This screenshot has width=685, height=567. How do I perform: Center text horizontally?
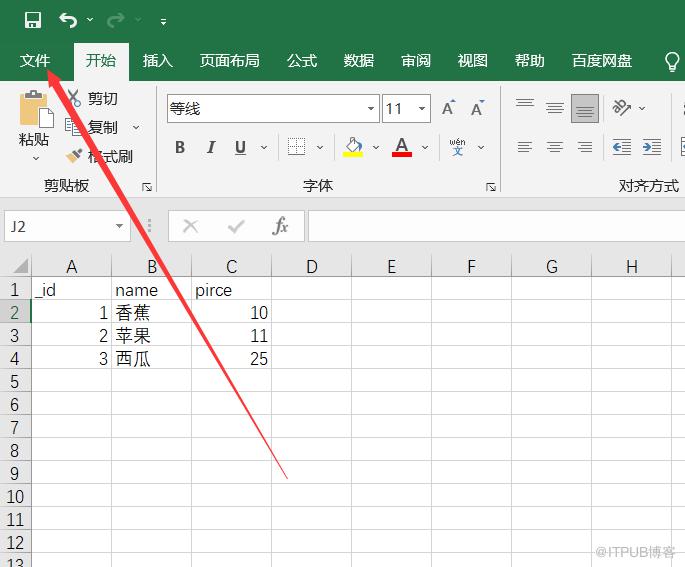[x=555, y=147]
